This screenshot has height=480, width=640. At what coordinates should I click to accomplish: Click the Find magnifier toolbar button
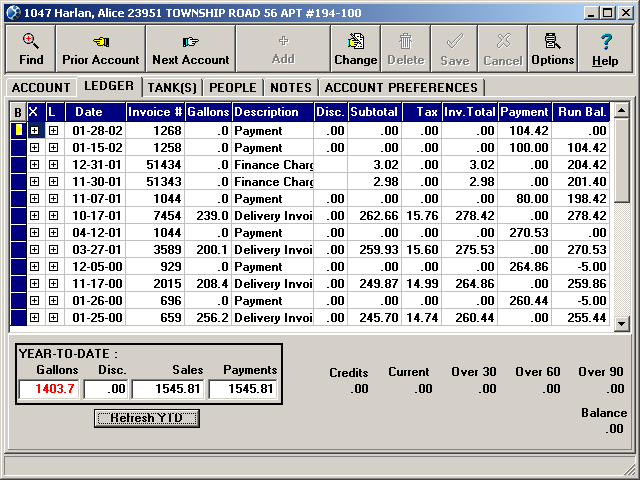click(30, 48)
